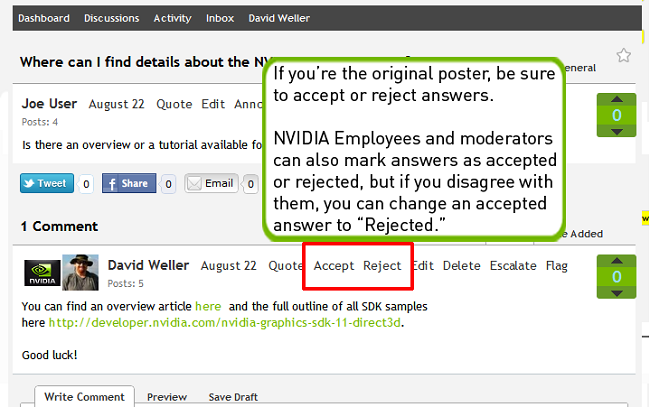Escalate David Weller's comment
Screen dimensions: 650x407
(513, 266)
